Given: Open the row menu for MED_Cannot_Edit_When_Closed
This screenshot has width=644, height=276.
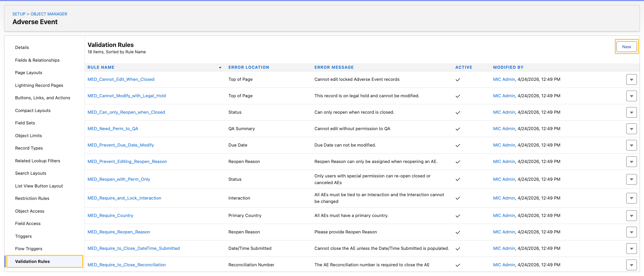Looking at the screenshot, I should click(x=631, y=79).
